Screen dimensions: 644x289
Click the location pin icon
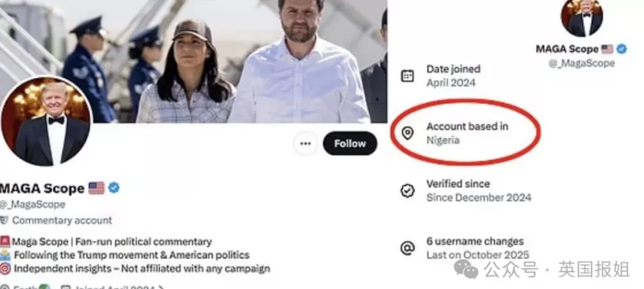coord(407,133)
